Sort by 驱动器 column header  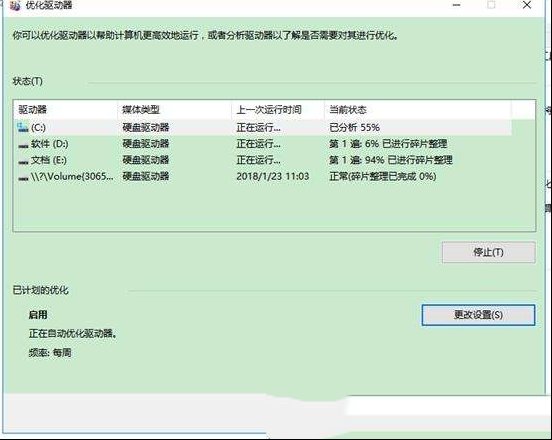point(65,110)
